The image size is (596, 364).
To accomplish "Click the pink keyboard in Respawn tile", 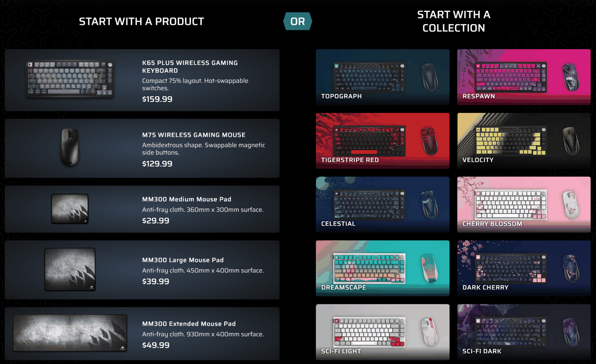I will click(511, 77).
